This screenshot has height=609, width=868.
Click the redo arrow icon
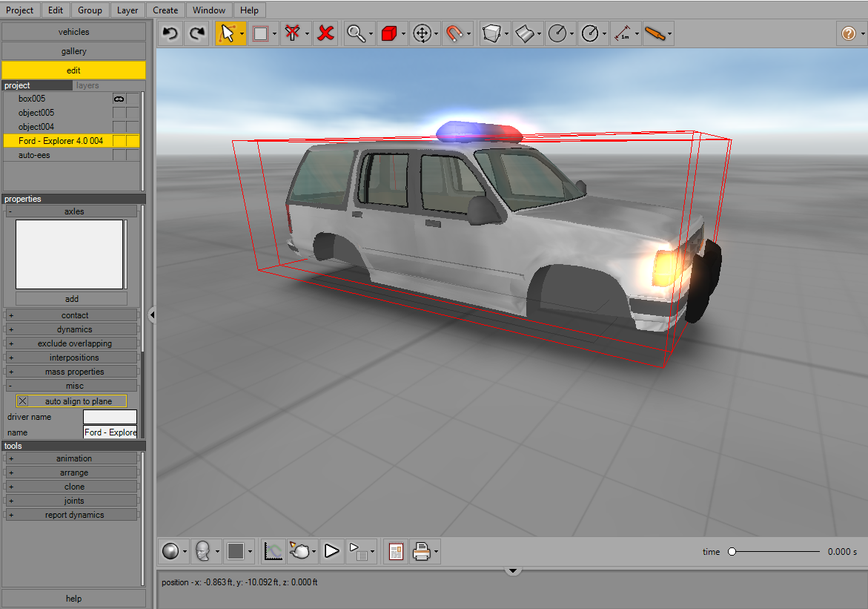point(197,34)
